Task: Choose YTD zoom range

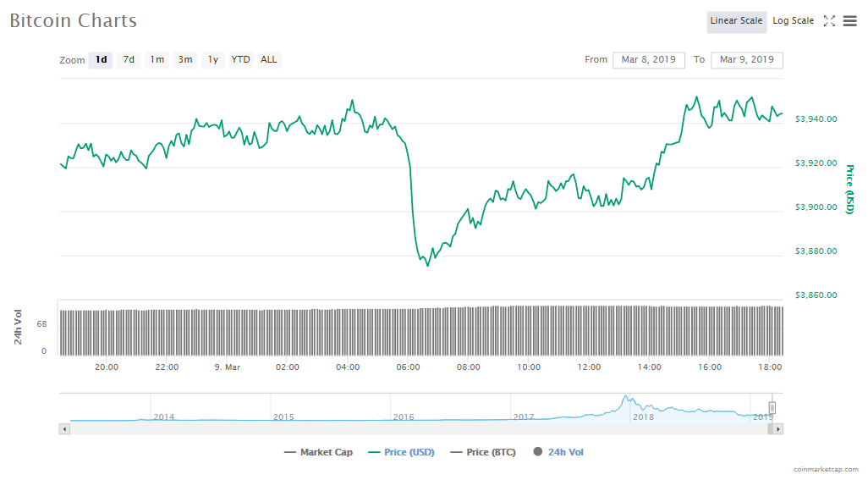Action: click(x=241, y=60)
